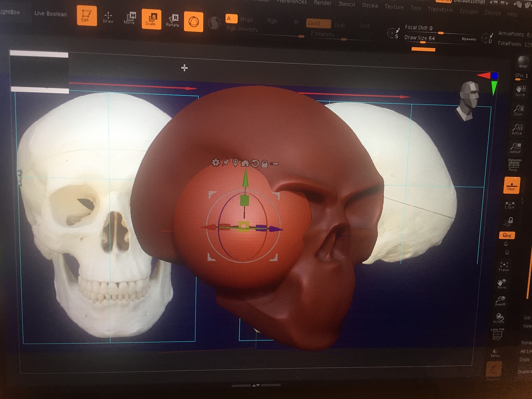Click gizmo home reset-position icon
This screenshot has height=399, width=532.
(245, 163)
